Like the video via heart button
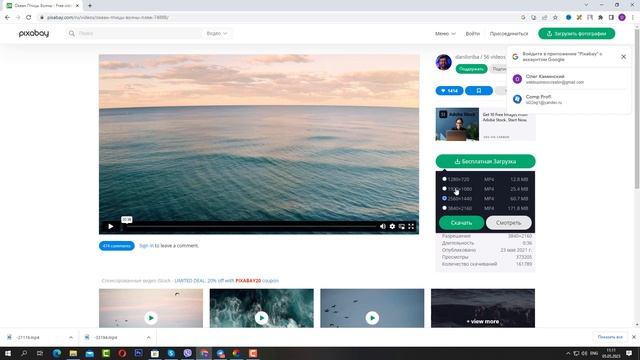This screenshot has height=360, width=640. pyautogui.click(x=449, y=91)
